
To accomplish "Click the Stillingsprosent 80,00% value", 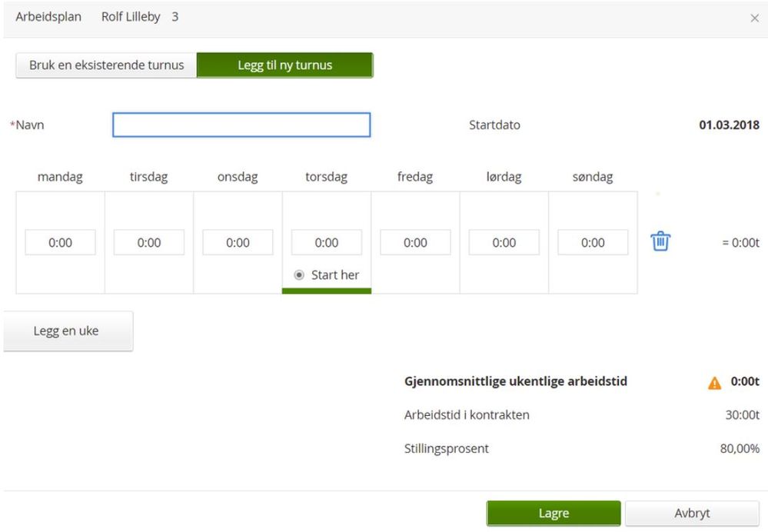I will pos(740,448).
